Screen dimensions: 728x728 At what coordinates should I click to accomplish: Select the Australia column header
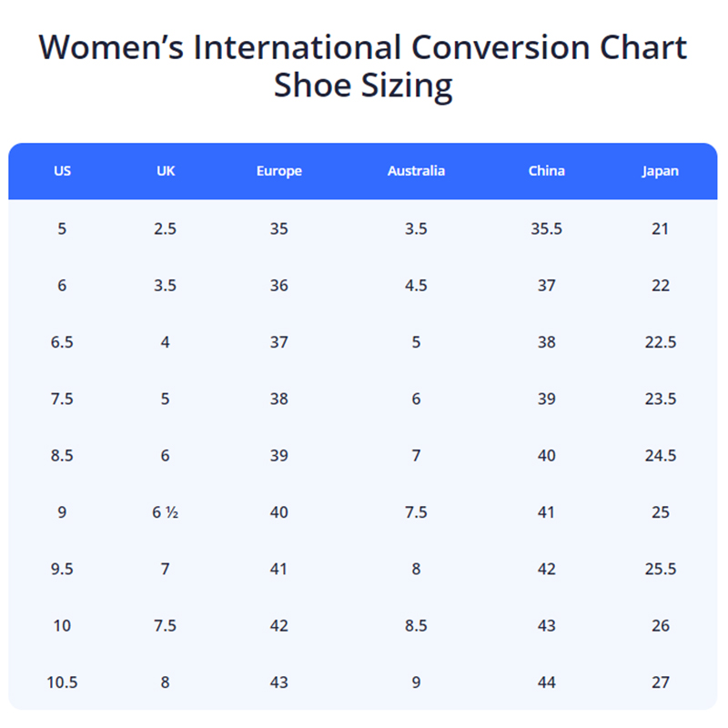[416, 171]
